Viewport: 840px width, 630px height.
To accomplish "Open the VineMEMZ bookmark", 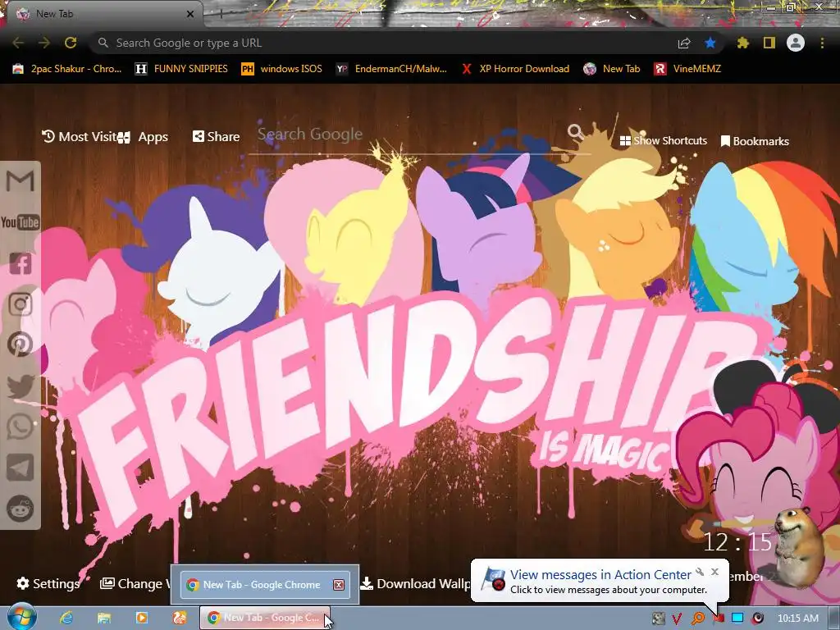I will [687, 69].
